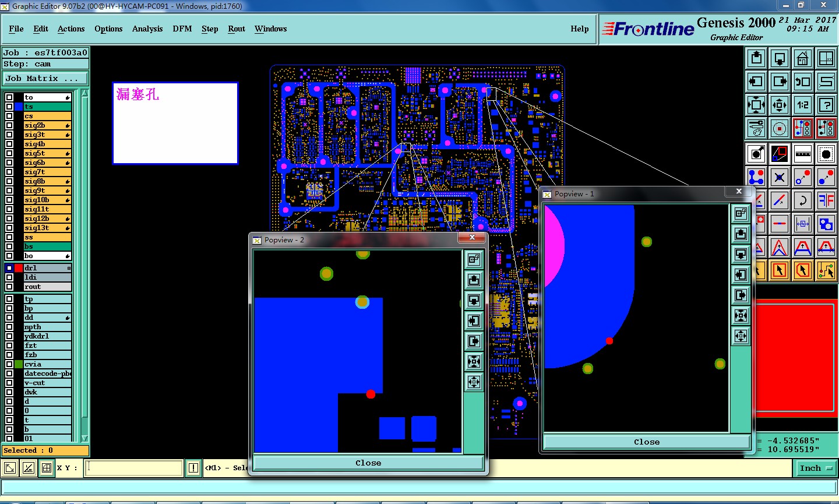839x504 pixels.
Task: Click the pan down icon in main toolbar
Action: pyautogui.click(x=780, y=58)
